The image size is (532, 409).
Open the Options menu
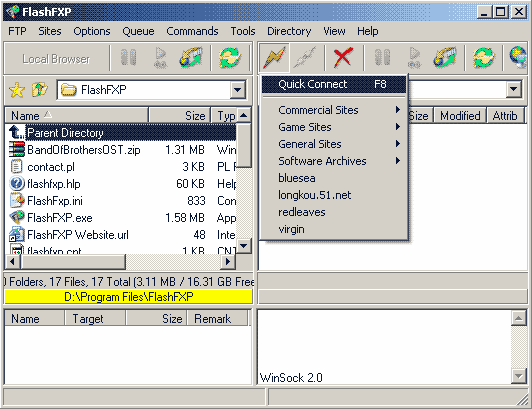click(x=92, y=31)
